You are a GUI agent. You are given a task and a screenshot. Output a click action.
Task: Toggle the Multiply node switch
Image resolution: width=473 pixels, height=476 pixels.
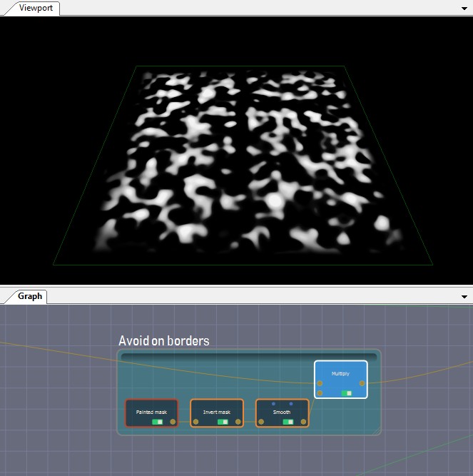(x=347, y=393)
